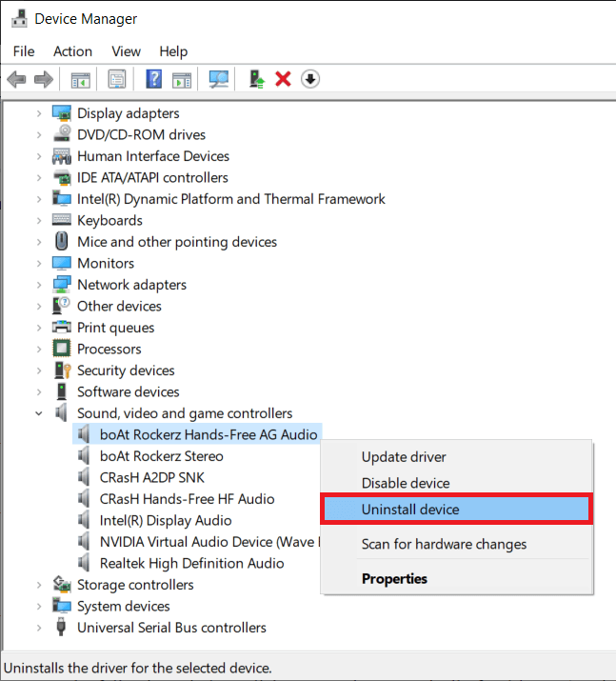Expand the Display adapters node

39,113
